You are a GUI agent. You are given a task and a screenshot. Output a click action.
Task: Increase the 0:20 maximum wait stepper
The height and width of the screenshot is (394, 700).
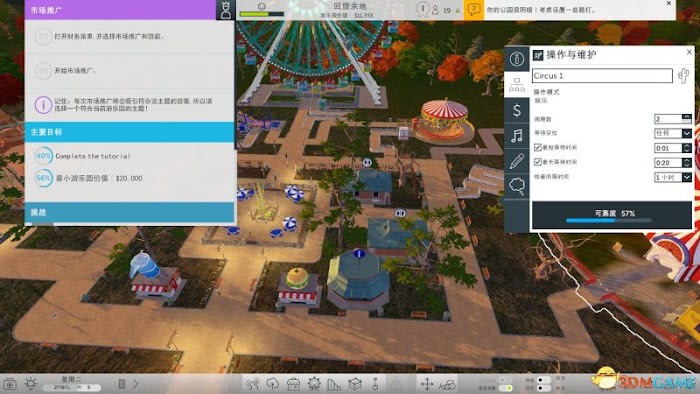coord(687,160)
